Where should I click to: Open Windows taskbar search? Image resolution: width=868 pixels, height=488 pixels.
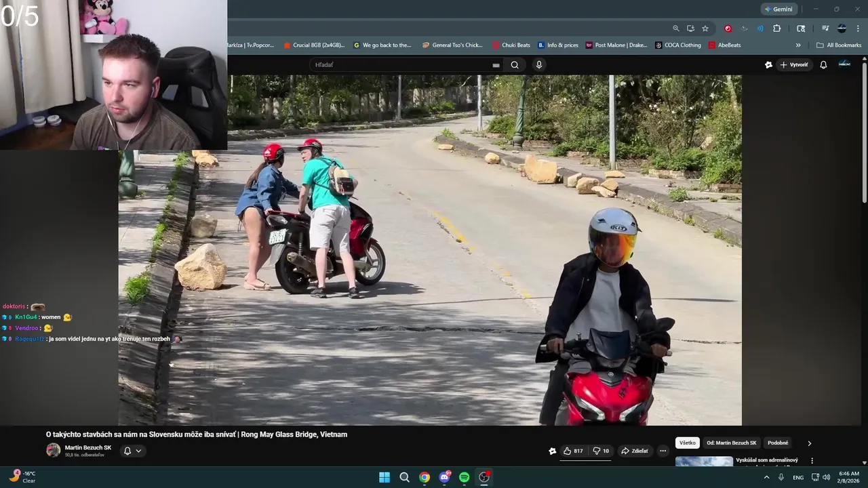point(404,477)
